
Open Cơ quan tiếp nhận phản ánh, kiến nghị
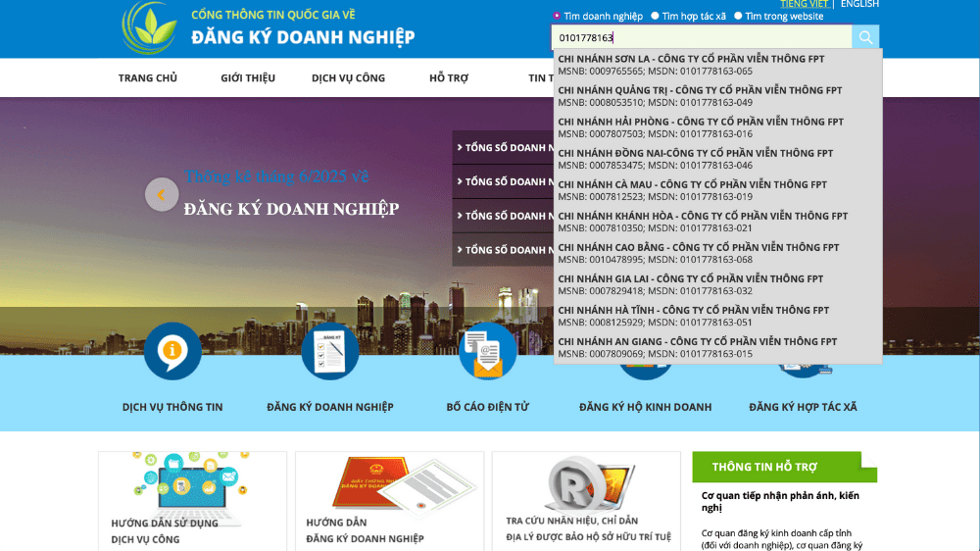(x=780, y=502)
